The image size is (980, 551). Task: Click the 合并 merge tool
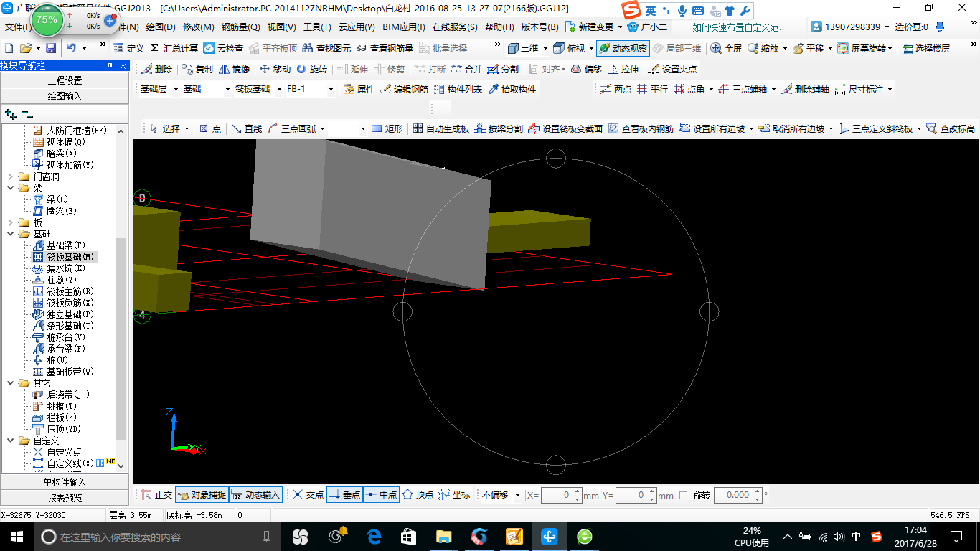[466, 70]
